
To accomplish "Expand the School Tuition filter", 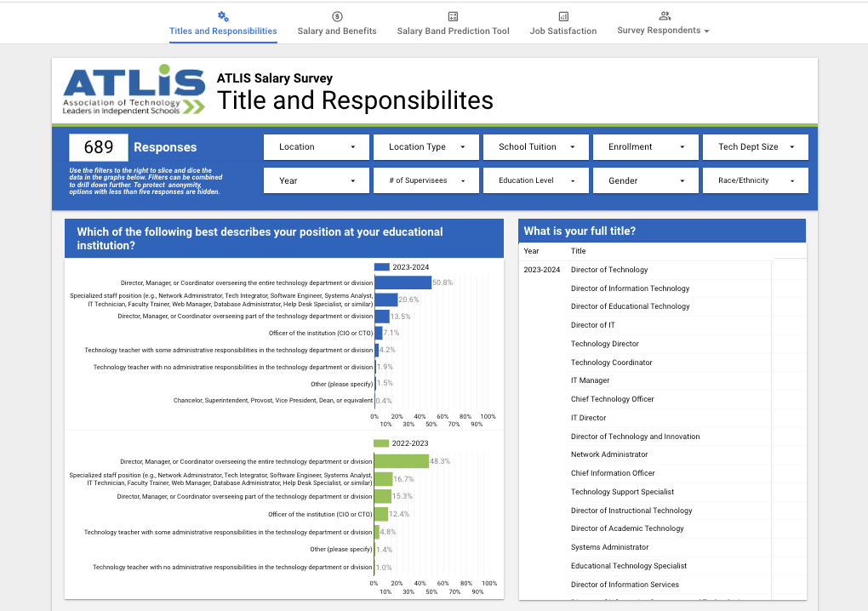I will (536, 147).
